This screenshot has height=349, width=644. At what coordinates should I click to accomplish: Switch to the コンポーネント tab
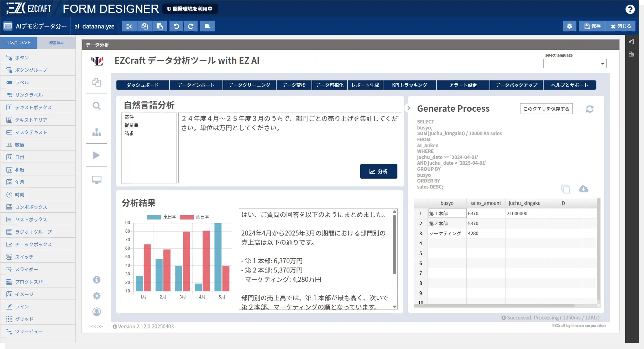coord(19,43)
